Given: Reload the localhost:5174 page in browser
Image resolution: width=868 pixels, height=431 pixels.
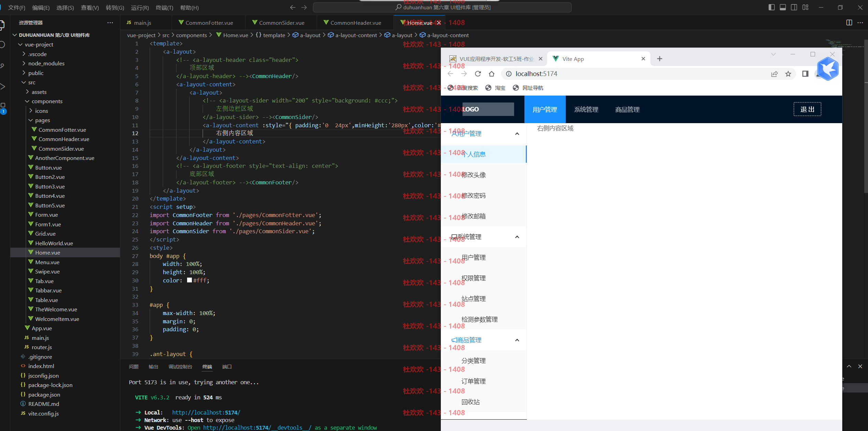Looking at the screenshot, I should click(x=478, y=74).
